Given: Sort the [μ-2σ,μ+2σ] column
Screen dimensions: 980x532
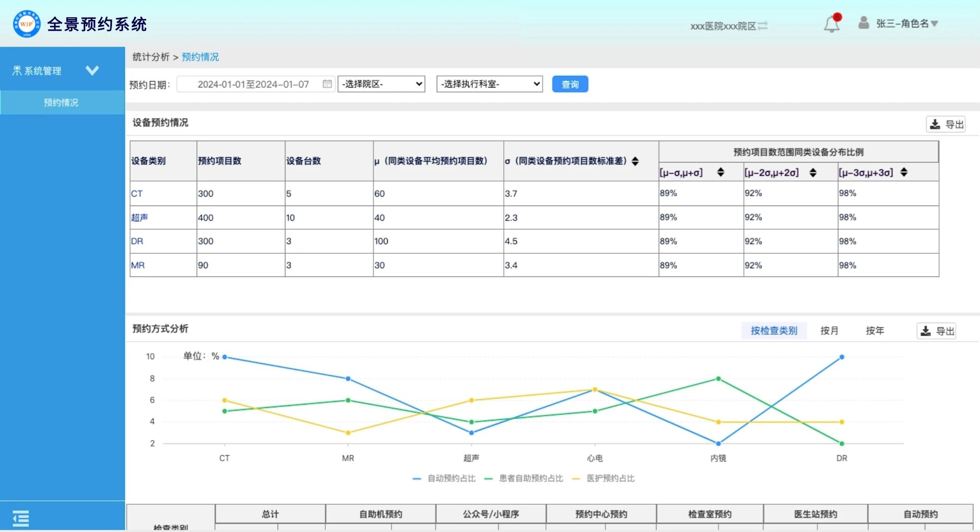Looking at the screenshot, I should point(813,172).
